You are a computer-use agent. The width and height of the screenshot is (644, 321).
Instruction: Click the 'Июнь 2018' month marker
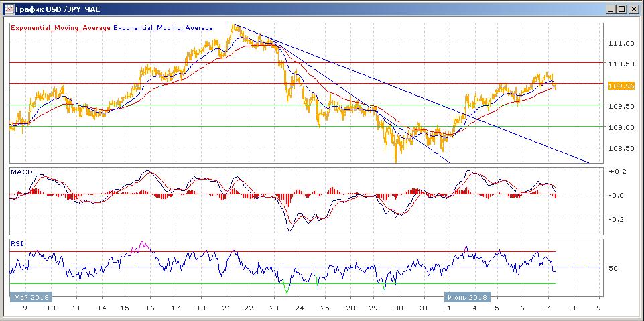pyautogui.click(x=468, y=297)
